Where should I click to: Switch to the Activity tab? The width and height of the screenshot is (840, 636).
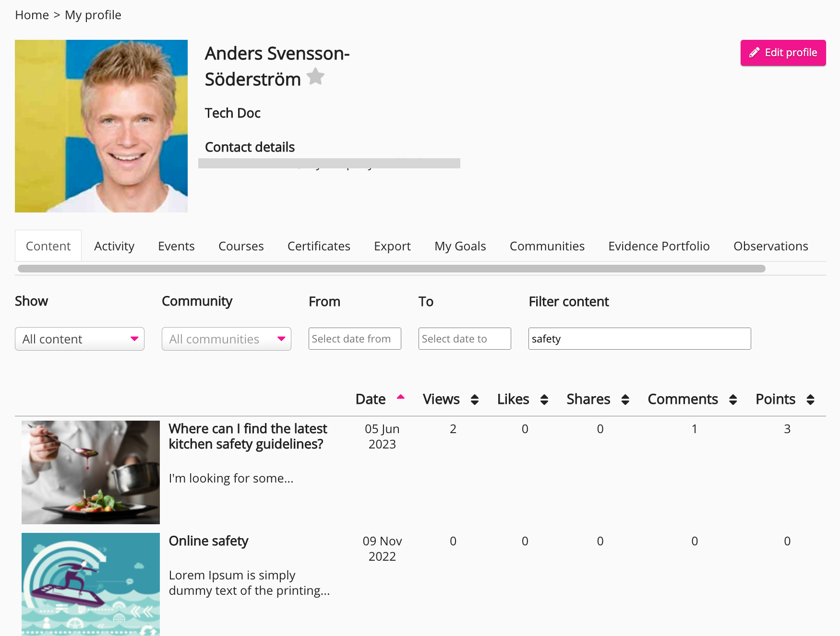(x=114, y=246)
